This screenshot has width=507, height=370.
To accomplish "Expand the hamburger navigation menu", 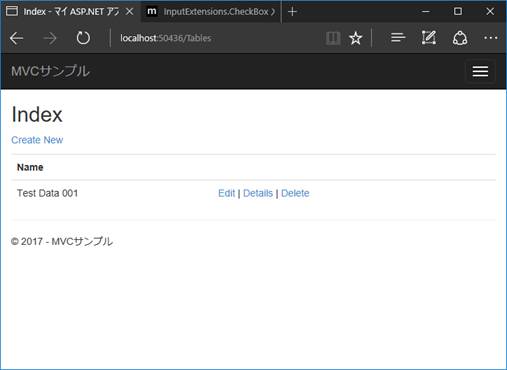I will point(480,71).
